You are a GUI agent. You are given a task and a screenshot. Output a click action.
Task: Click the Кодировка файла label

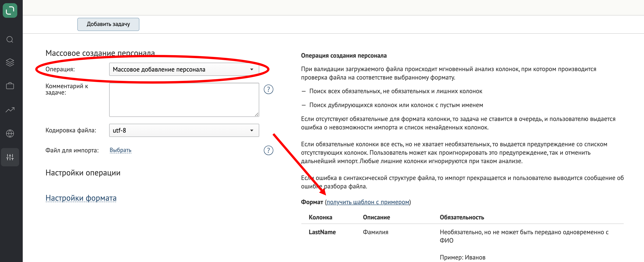tap(71, 130)
